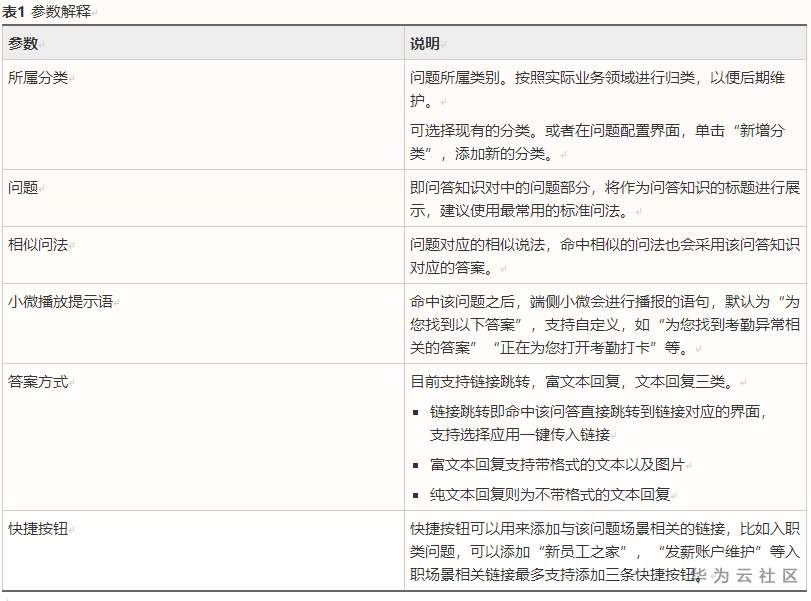Click text '问题对应的相似说法'
The image size is (811, 601).
(477, 245)
